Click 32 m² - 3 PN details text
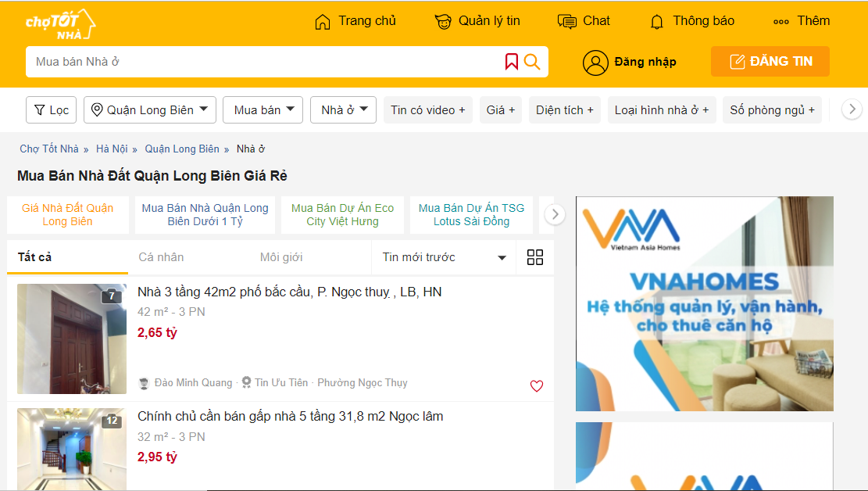This screenshot has width=868, height=491. tap(171, 437)
